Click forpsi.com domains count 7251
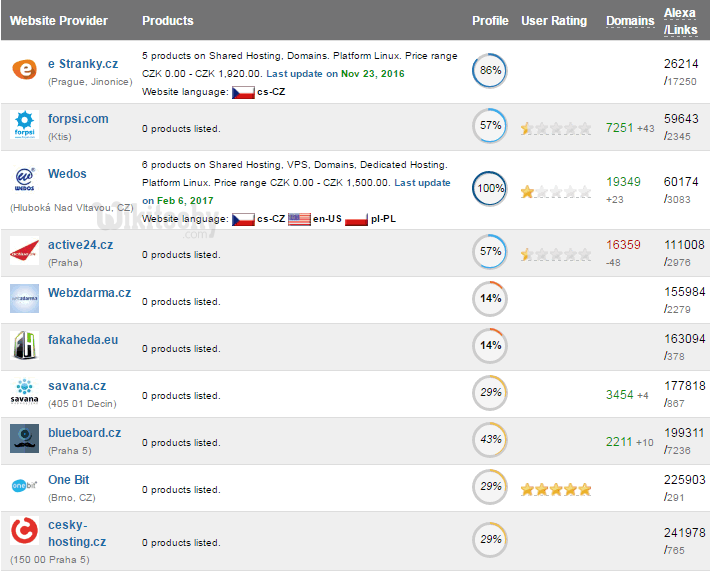Image resolution: width=710 pixels, height=572 pixels. pyautogui.click(x=620, y=128)
